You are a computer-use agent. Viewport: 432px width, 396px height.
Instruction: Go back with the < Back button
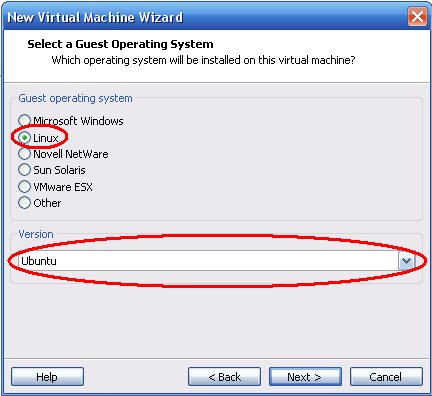click(224, 377)
